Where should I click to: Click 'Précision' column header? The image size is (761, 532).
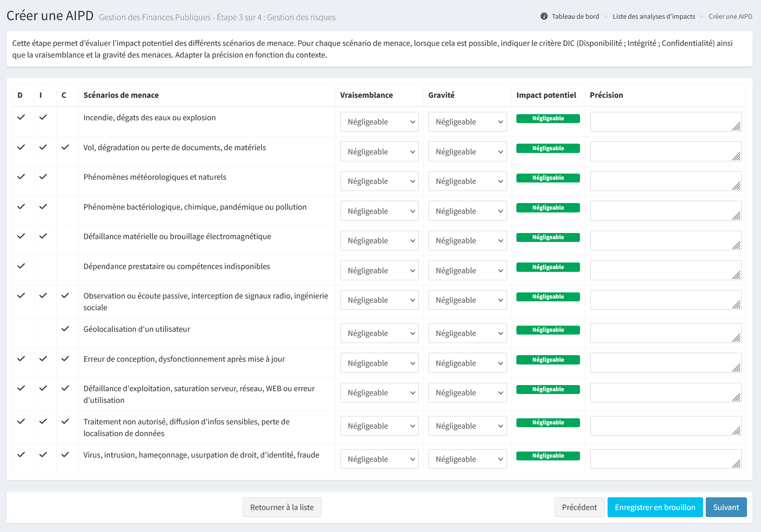pos(606,95)
